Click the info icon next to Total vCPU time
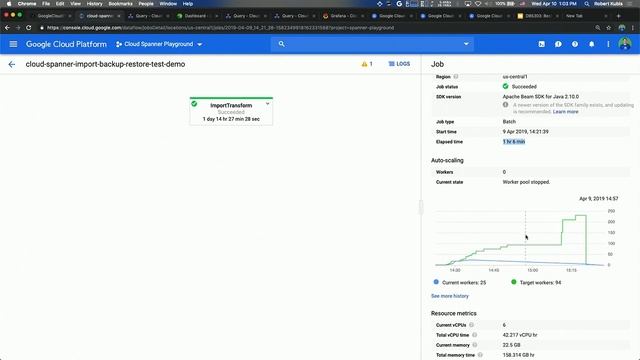Viewport: 640px width, 360px height. click(x=475, y=335)
